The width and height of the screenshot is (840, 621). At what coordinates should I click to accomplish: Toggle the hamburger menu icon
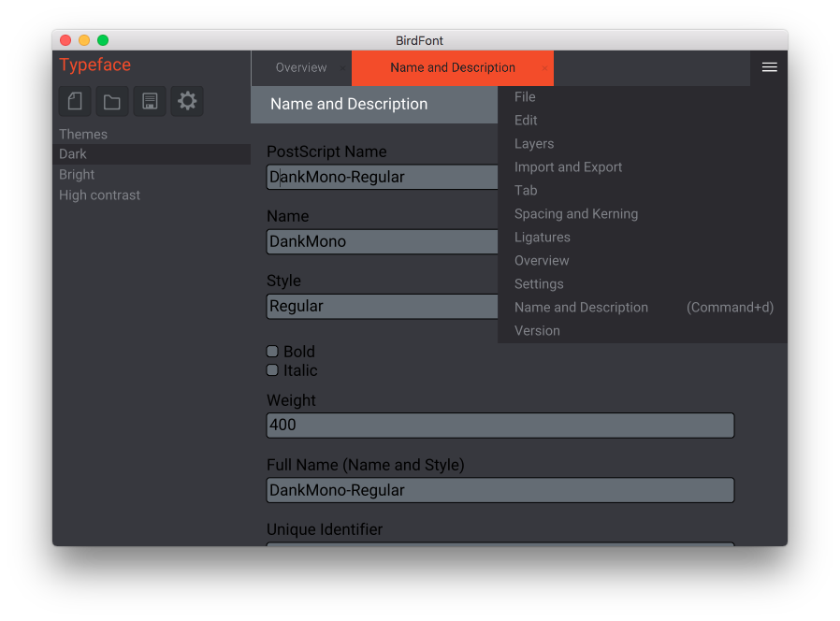[769, 67]
